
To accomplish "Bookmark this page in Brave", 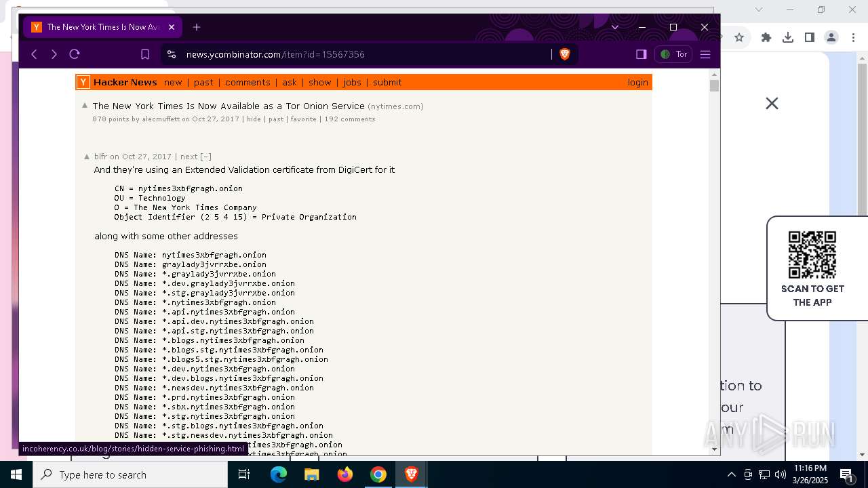I will (x=145, y=54).
